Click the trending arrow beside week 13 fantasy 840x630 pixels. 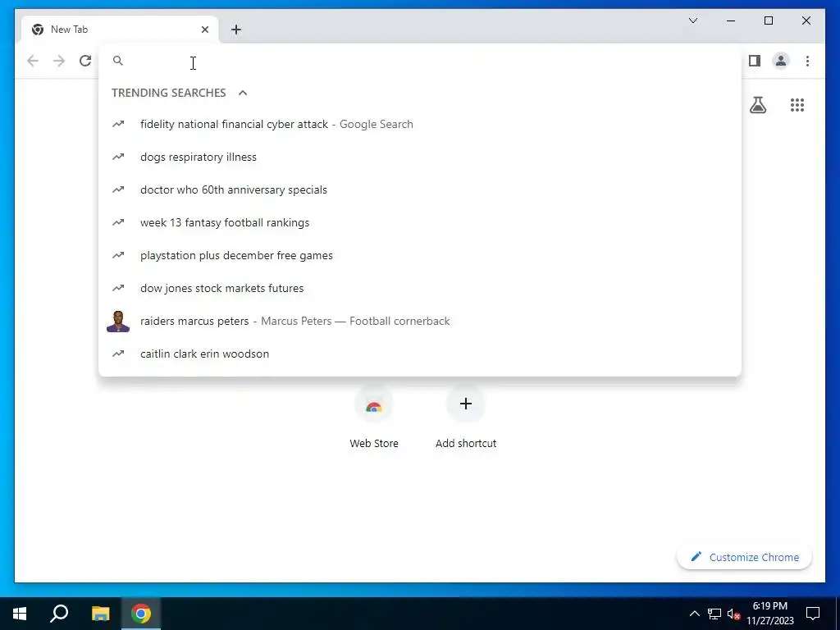coord(118,222)
